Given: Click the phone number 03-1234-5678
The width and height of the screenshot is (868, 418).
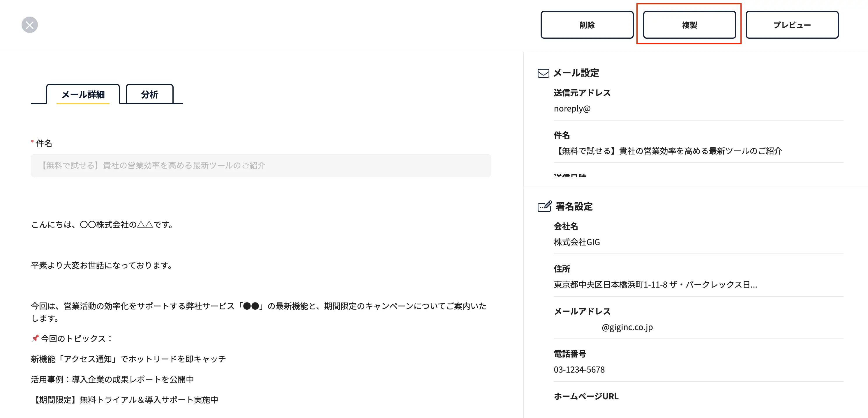Looking at the screenshot, I should [x=579, y=369].
